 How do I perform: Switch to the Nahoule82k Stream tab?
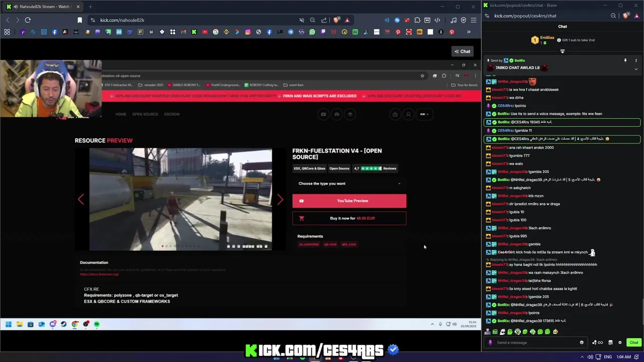click(x=43, y=7)
